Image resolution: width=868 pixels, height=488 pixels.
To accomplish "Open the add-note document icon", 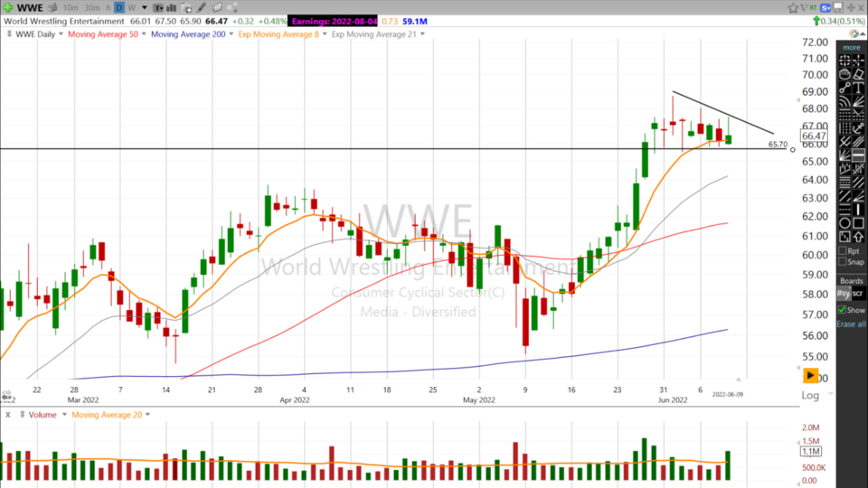I will 186,8.
